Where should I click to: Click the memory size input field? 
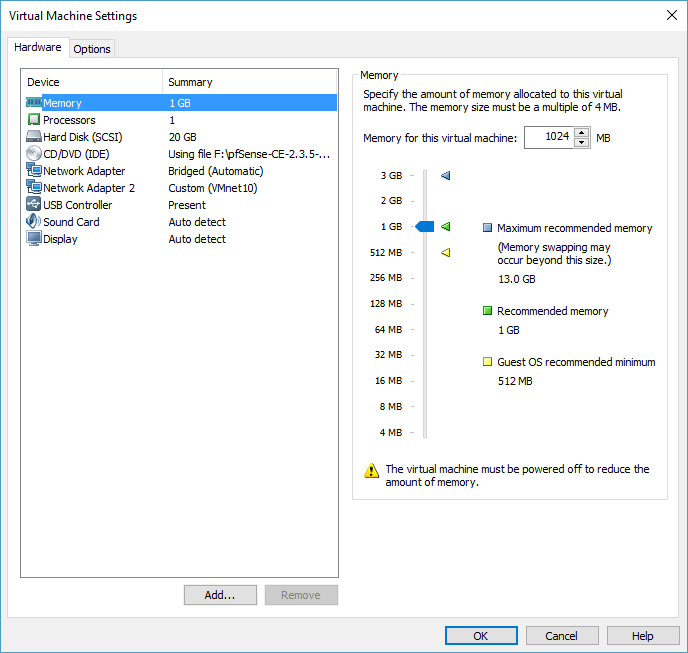coord(548,138)
